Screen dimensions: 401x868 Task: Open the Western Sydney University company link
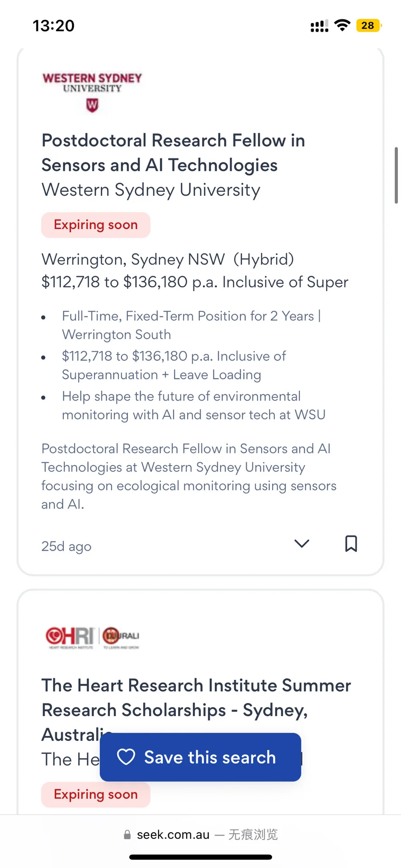(x=151, y=190)
